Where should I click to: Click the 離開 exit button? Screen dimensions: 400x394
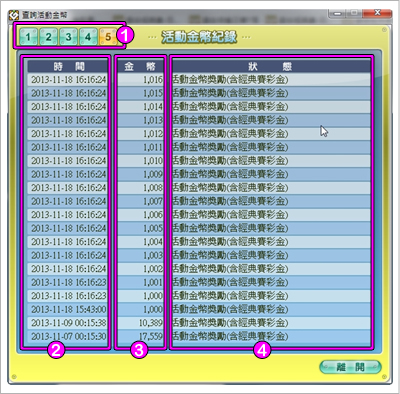click(x=350, y=367)
